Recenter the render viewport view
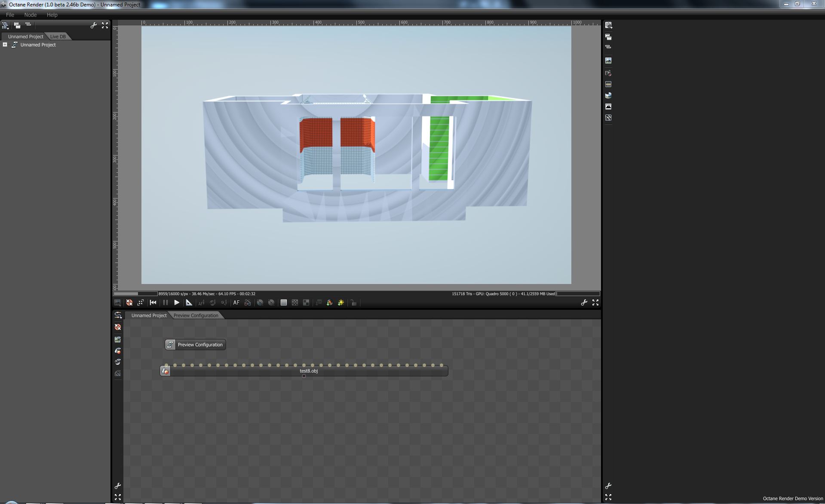This screenshot has width=825, height=504. (129, 303)
